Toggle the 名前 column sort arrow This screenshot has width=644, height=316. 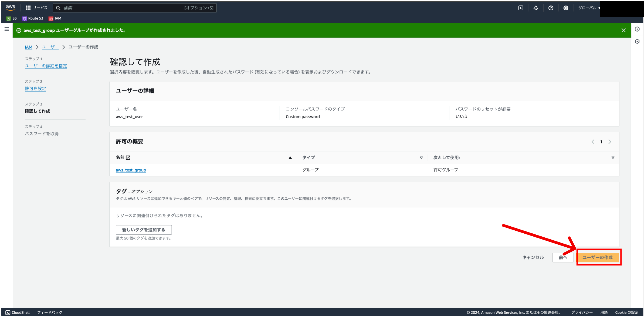290,157
